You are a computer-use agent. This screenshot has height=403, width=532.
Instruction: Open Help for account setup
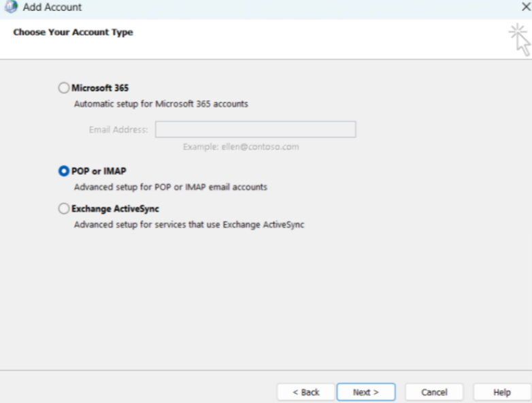pos(501,392)
